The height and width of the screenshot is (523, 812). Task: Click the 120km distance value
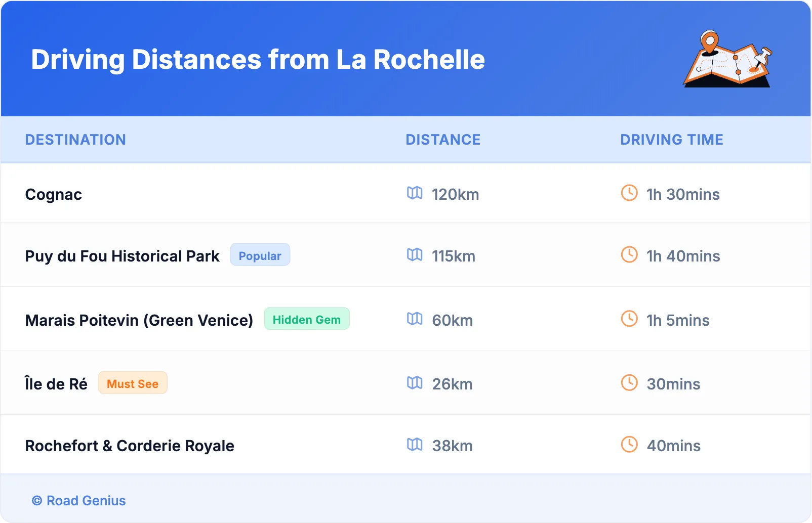click(456, 195)
